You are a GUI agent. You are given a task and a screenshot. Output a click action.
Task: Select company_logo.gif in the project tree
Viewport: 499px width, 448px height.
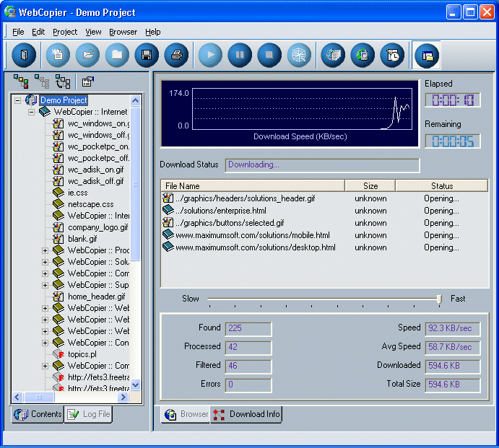97,227
